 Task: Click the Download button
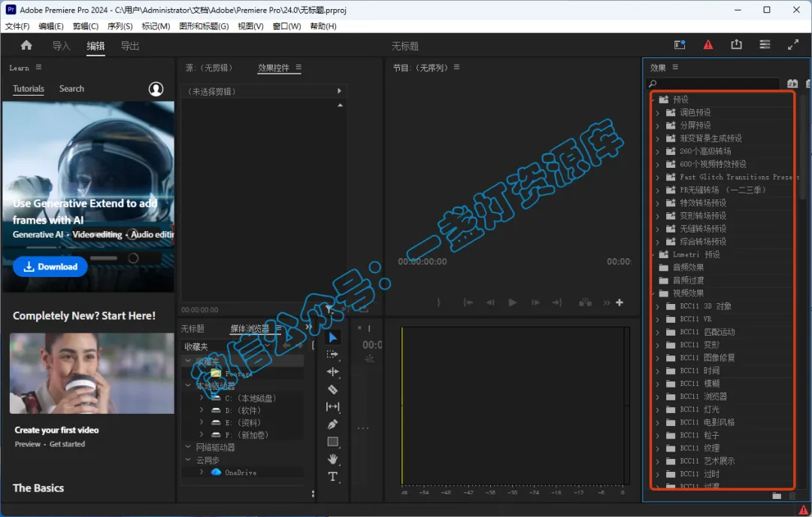(x=50, y=266)
